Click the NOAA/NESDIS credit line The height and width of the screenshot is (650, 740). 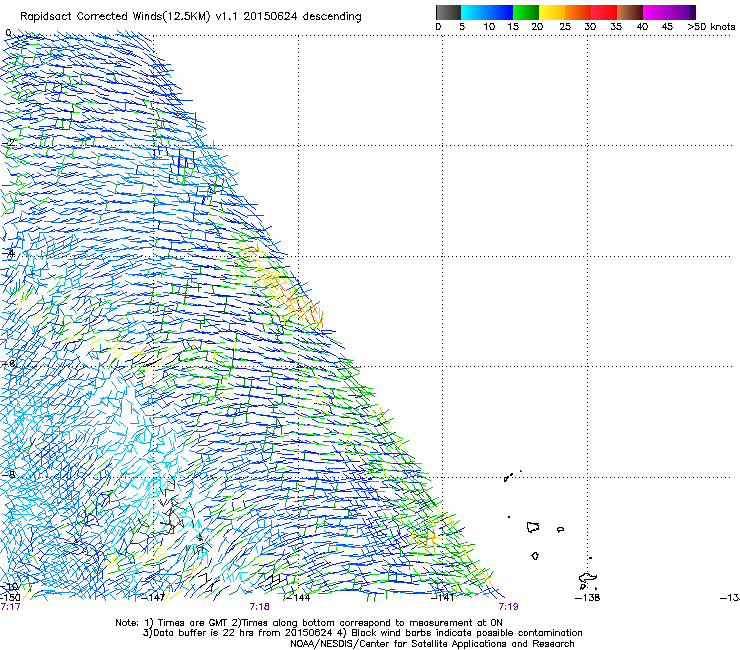pos(432,644)
